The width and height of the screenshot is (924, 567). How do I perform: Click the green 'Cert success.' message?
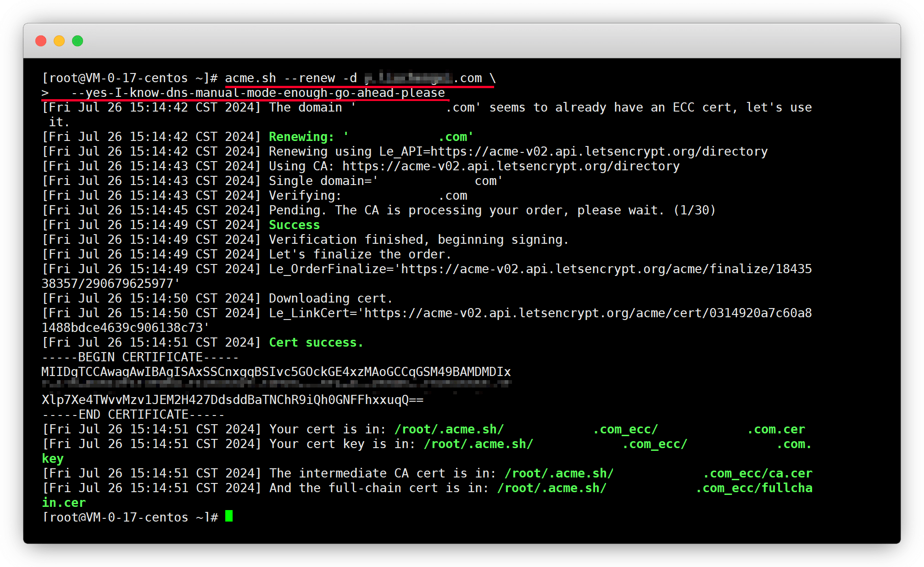coord(316,342)
